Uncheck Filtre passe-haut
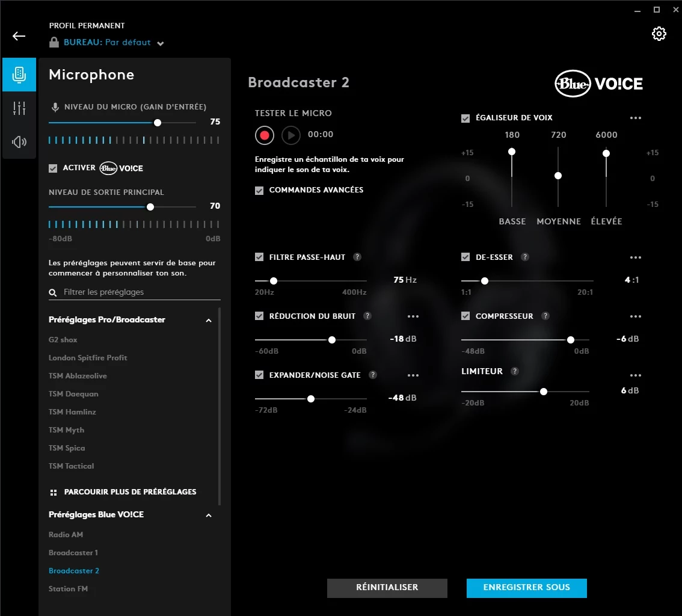682x616 pixels. (259, 257)
